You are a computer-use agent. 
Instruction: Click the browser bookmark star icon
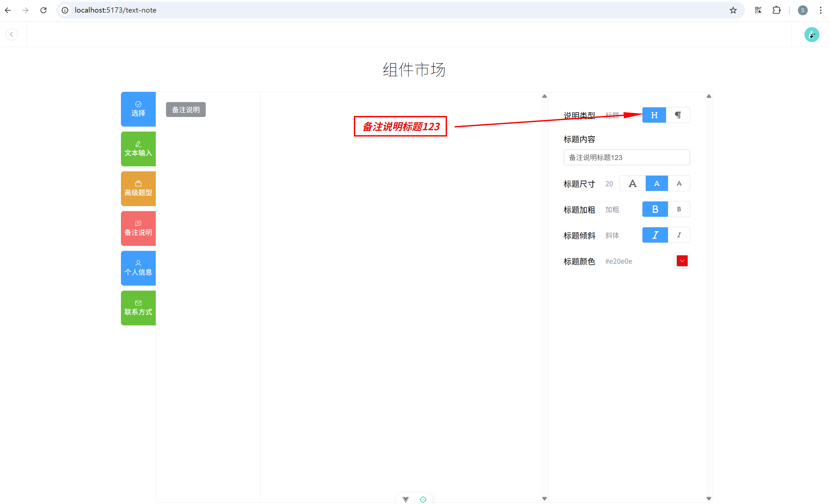pyautogui.click(x=733, y=10)
